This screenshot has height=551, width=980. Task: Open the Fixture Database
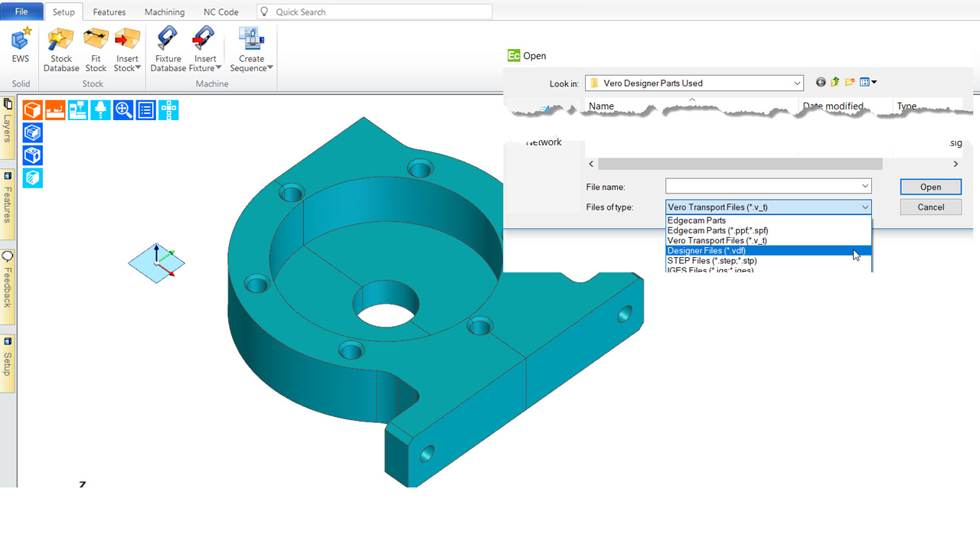(168, 49)
